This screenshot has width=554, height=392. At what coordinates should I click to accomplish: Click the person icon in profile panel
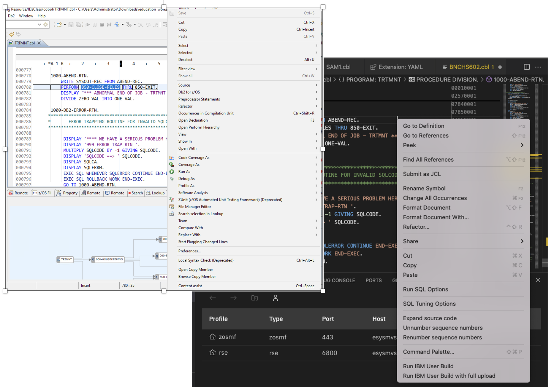pos(276,298)
